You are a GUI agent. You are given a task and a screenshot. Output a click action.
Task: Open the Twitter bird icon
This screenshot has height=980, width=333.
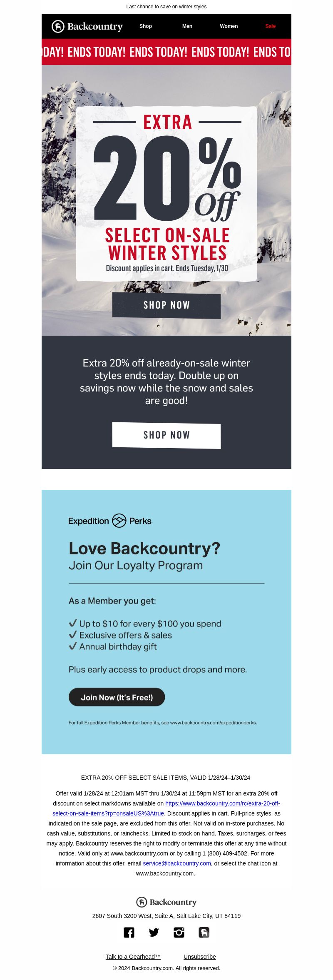(x=154, y=933)
